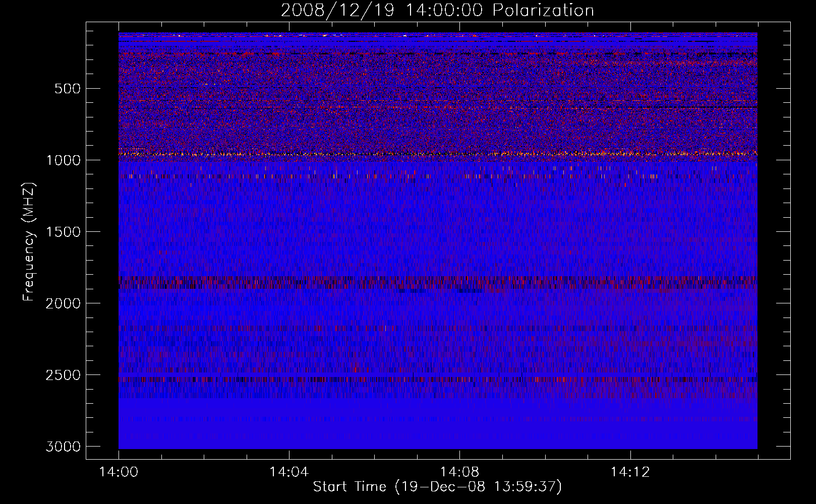Click the 14:08 time tick label

pos(459,472)
